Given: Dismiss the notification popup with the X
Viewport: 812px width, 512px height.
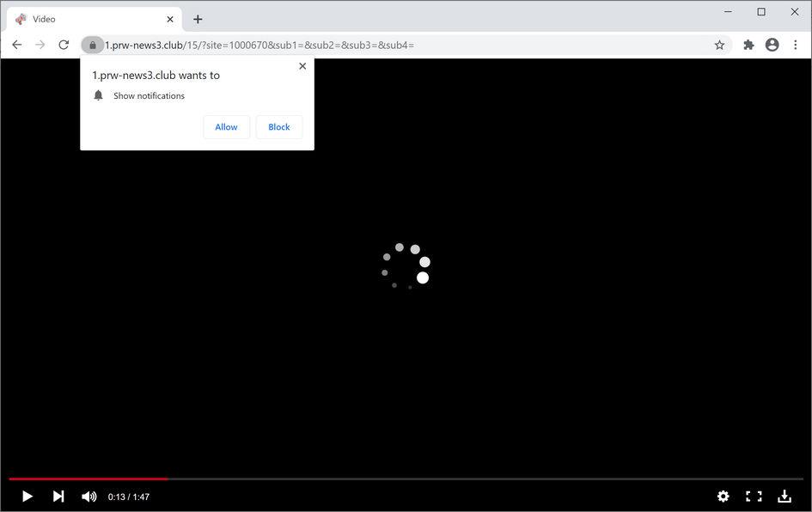Looking at the screenshot, I should tap(302, 65).
